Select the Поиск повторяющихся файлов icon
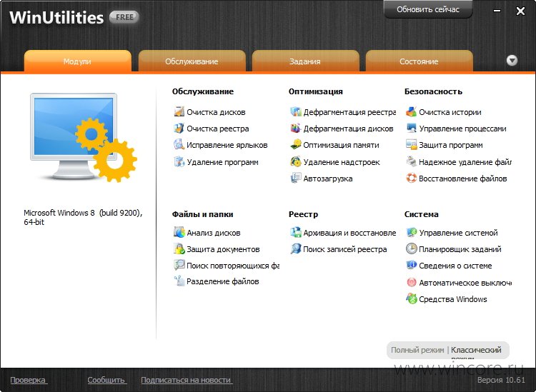536x392 pixels. [x=179, y=266]
